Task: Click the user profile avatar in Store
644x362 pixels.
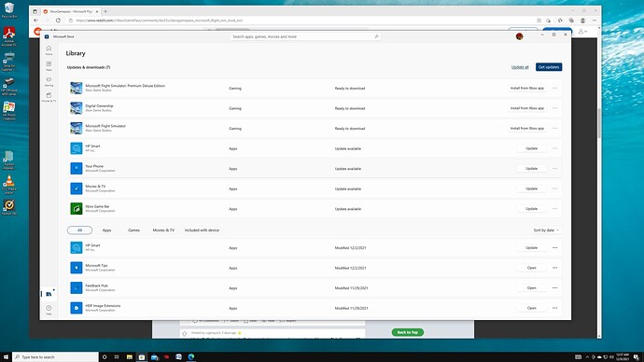Action: pos(519,36)
